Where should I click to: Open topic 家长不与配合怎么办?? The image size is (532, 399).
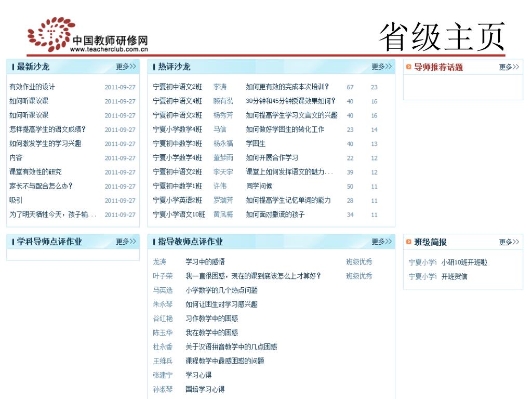(x=41, y=186)
